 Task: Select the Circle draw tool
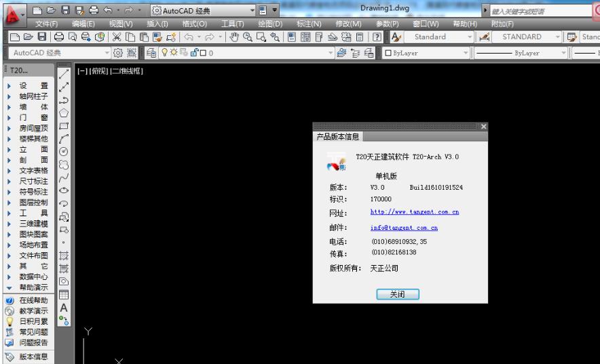[64, 152]
